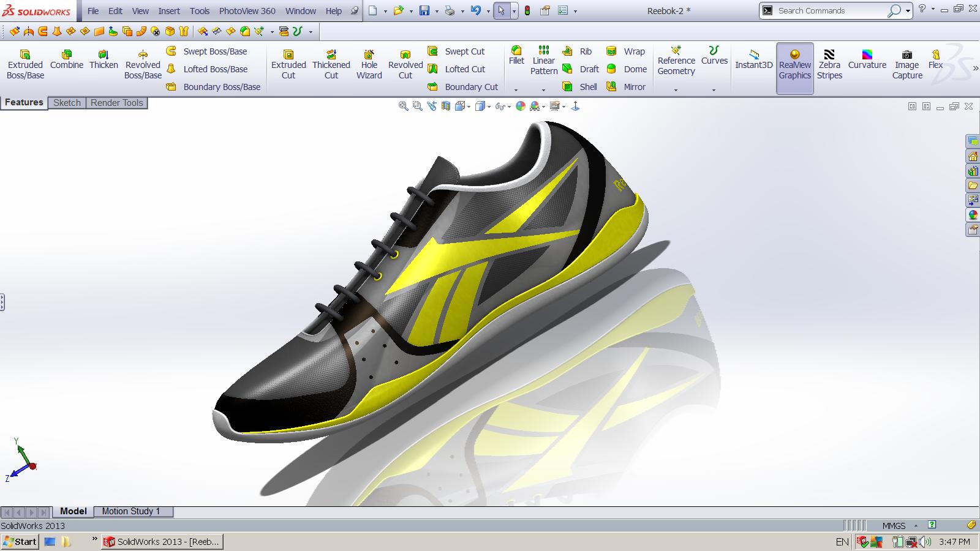Click the Extruded Cut tool
This screenshot has height=551, width=980.
[x=288, y=64]
